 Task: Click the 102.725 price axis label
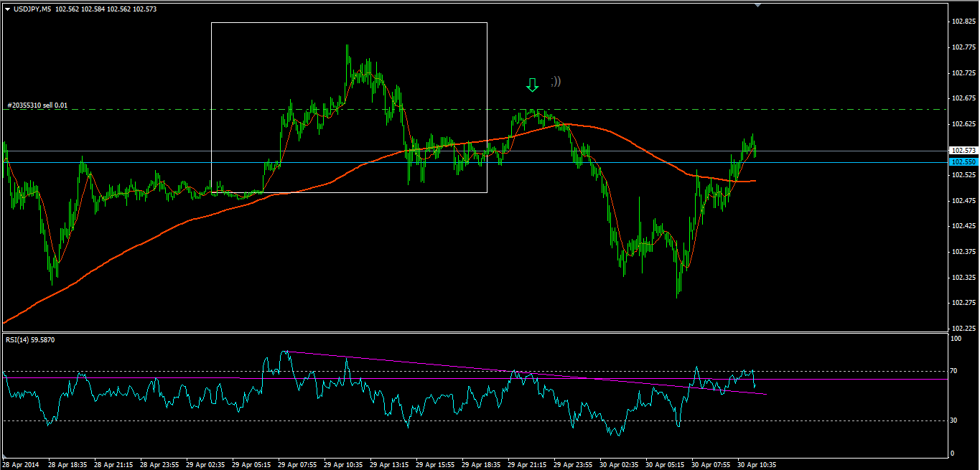coord(963,72)
